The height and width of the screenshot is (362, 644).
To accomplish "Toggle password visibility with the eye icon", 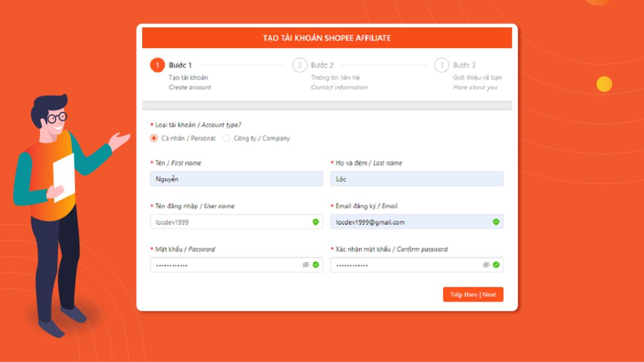I will tap(307, 264).
